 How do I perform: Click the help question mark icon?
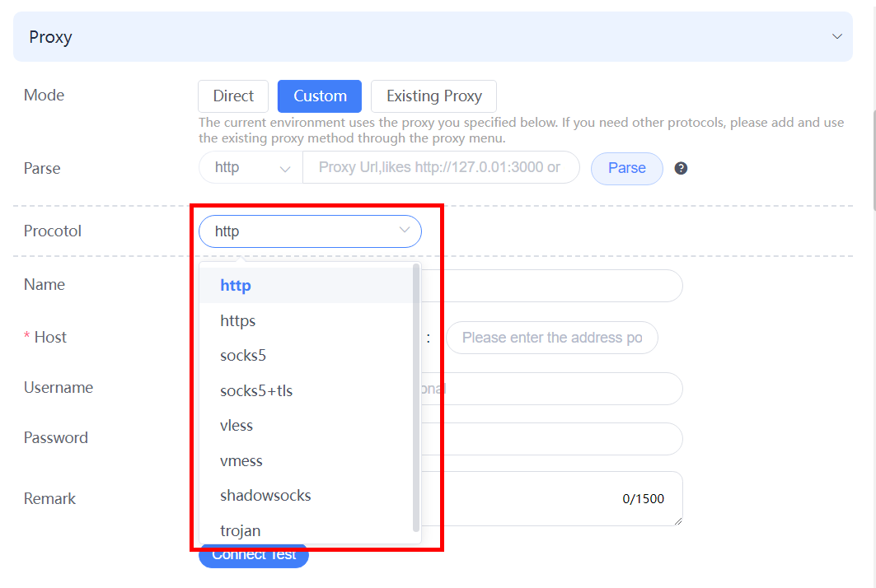pyautogui.click(x=681, y=168)
